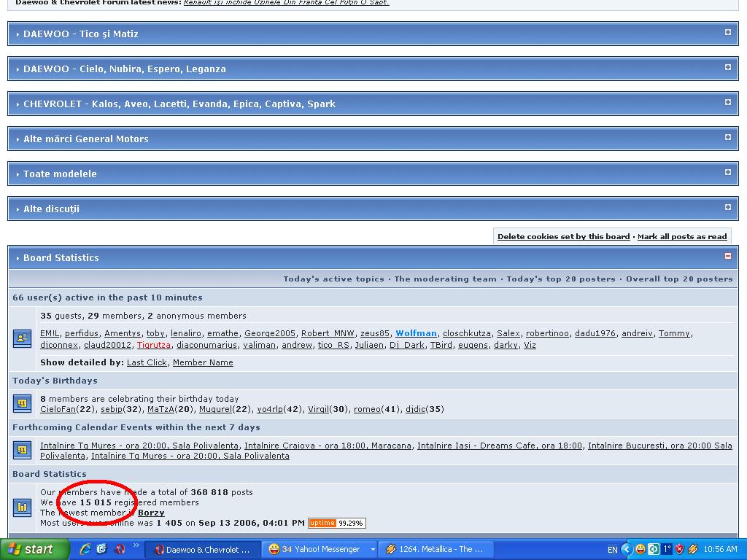The image size is (747, 560).
Task: Open the Yahoo! Messenger taskbar group dropdown arrow
Action: pyautogui.click(x=373, y=550)
